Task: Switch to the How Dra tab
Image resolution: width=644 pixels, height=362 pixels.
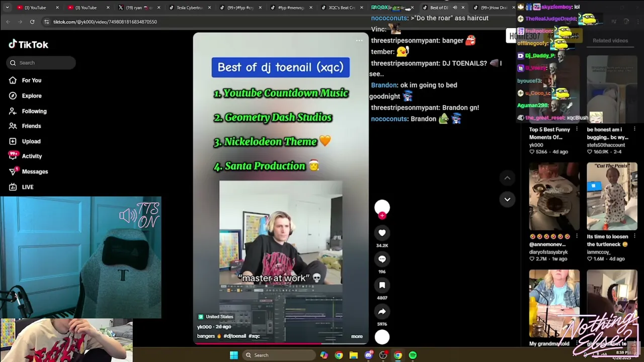Action: tap(493, 8)
